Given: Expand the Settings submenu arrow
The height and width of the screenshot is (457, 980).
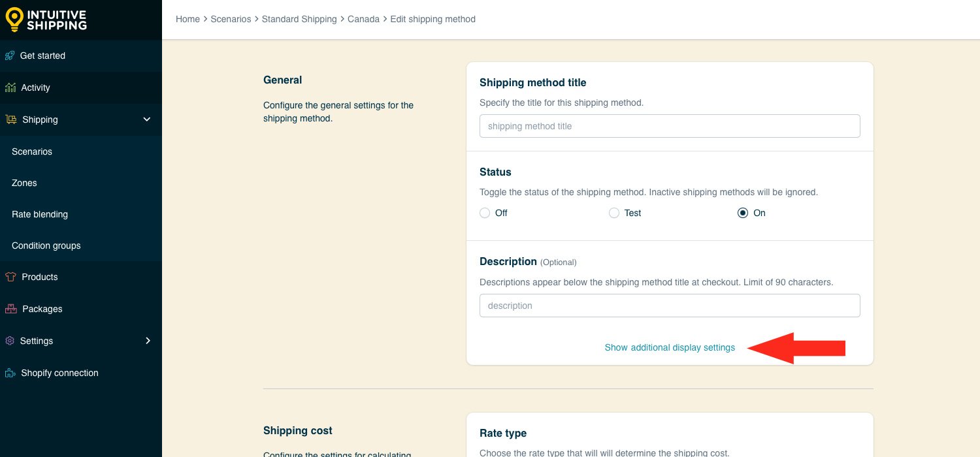Looking at the screenshot, I should [148, 341].
